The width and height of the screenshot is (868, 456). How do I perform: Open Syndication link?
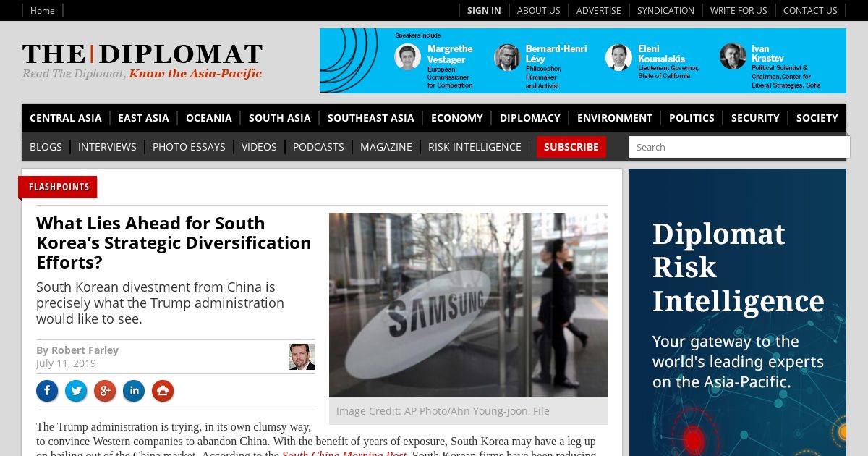(665, 10)
